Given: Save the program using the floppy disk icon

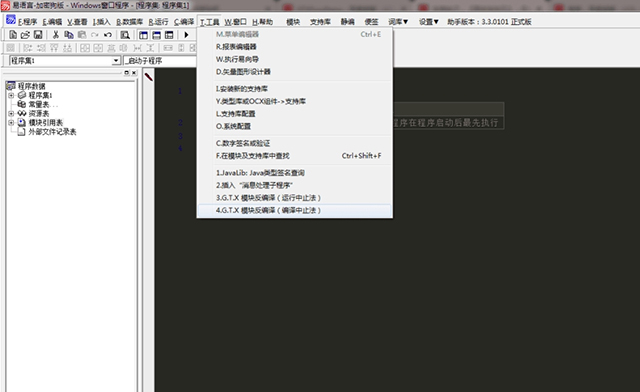Looking at the screenshot, I should pos(38,35).
